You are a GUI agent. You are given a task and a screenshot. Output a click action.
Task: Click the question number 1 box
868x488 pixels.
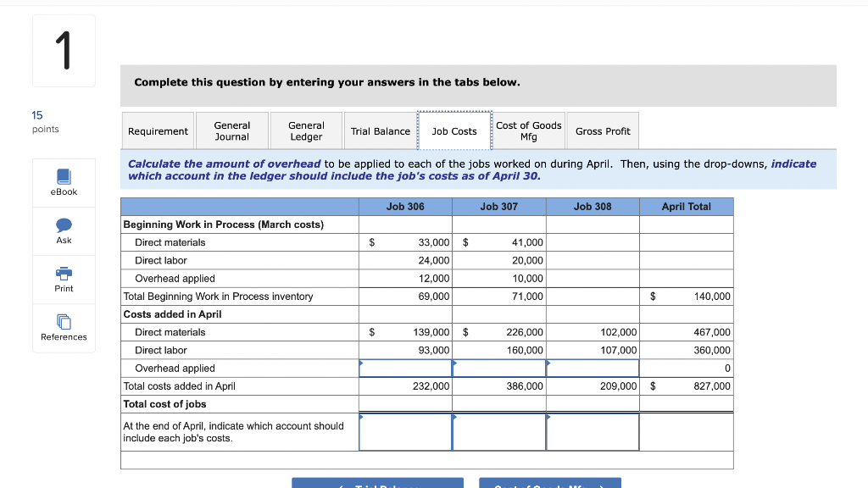click(64, 49)
